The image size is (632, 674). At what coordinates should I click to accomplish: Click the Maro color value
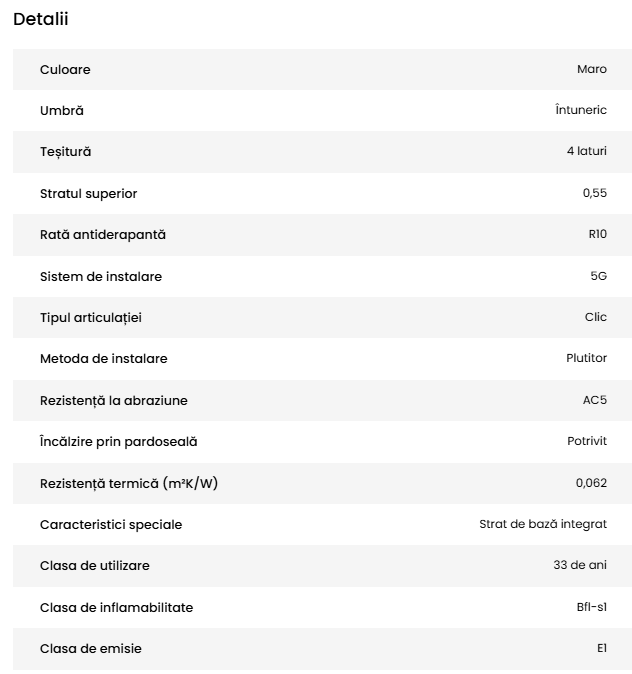[591, 70]
